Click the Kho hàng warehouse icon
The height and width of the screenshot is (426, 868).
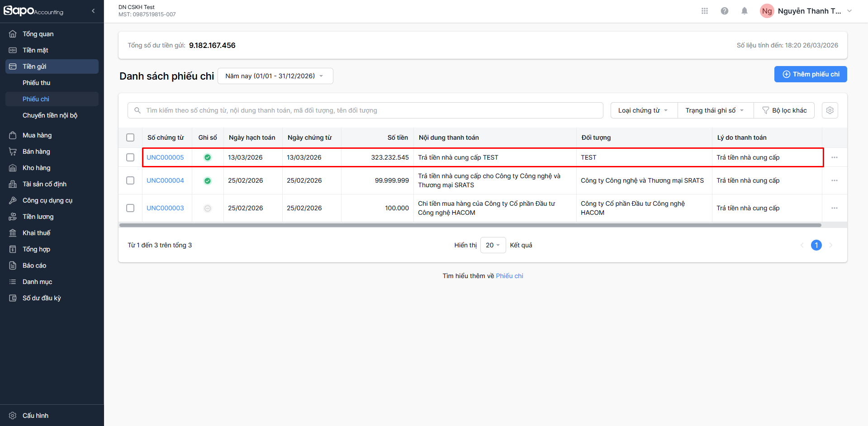[13, 168]
